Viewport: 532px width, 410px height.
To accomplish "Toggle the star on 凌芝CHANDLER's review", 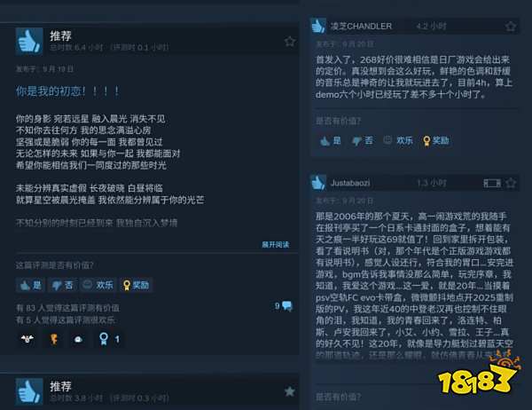I will tap(511, 26).
